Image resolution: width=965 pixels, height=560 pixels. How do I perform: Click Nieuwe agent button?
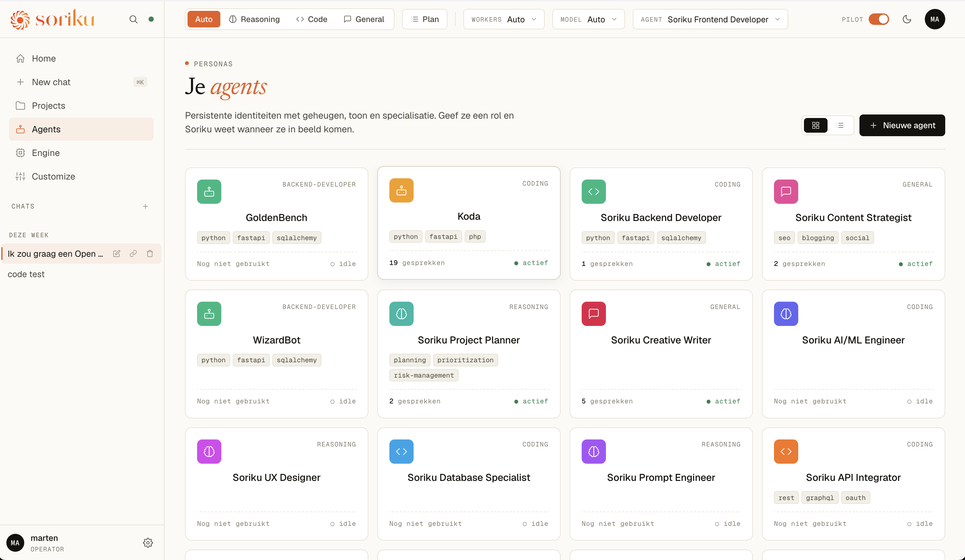[x=902, y=125]
